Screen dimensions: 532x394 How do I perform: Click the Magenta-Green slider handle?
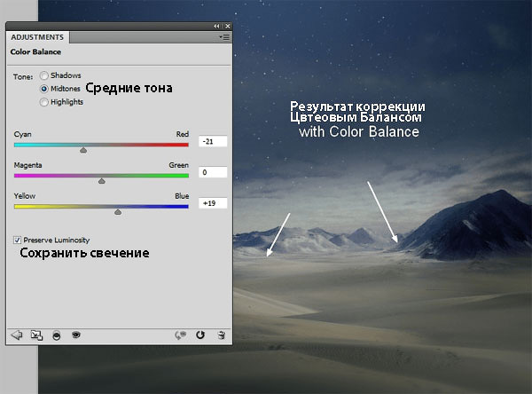tap(101, 181)
